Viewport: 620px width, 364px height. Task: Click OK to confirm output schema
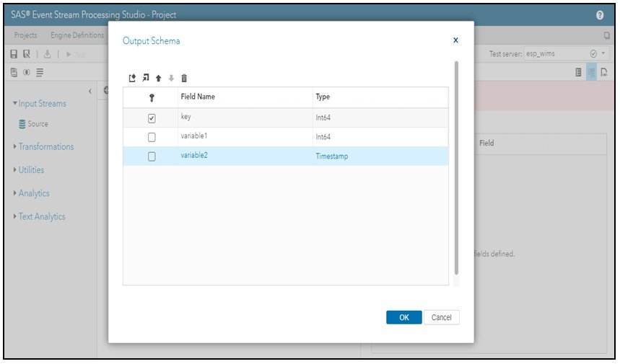click(403, 317)
